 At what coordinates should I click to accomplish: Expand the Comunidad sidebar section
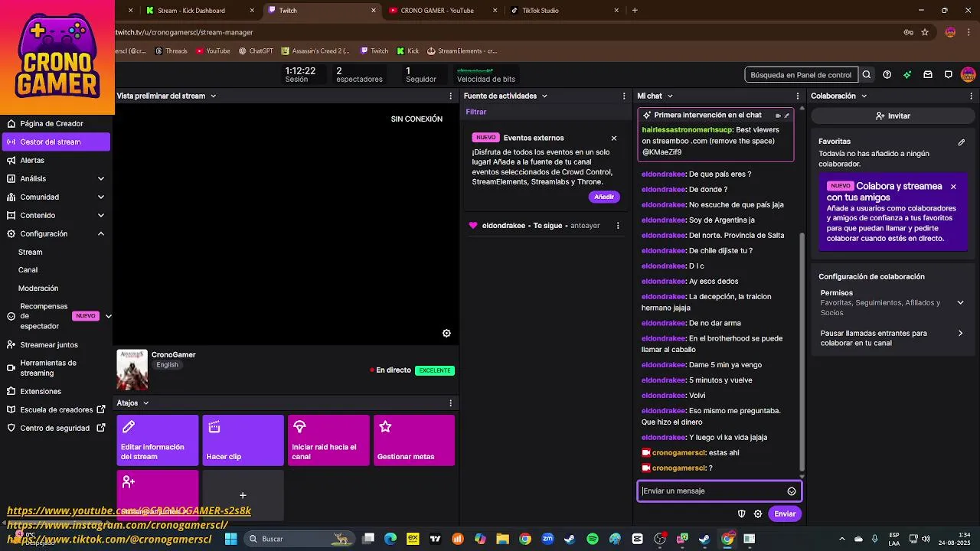[101, 197]
